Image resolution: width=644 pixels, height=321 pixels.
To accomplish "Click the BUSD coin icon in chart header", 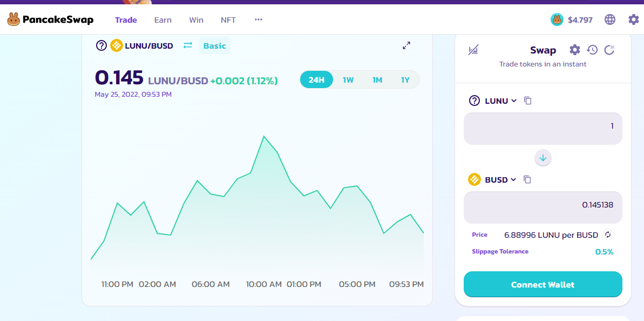I will click(x=117, y=45).
